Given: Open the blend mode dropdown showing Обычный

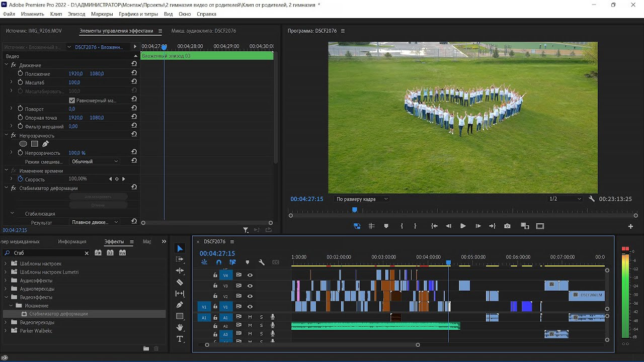Looking at the screenshot, I should coord(95,161).
